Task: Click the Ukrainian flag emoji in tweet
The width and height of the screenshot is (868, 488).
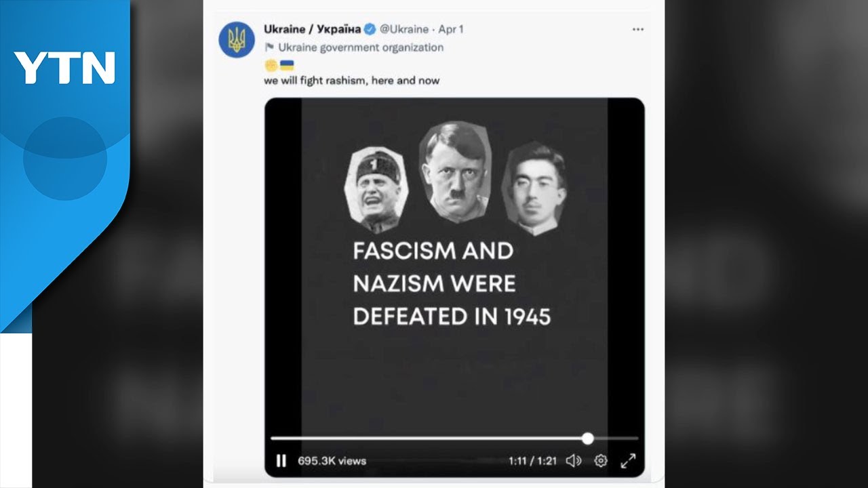Action: (287, 65)
